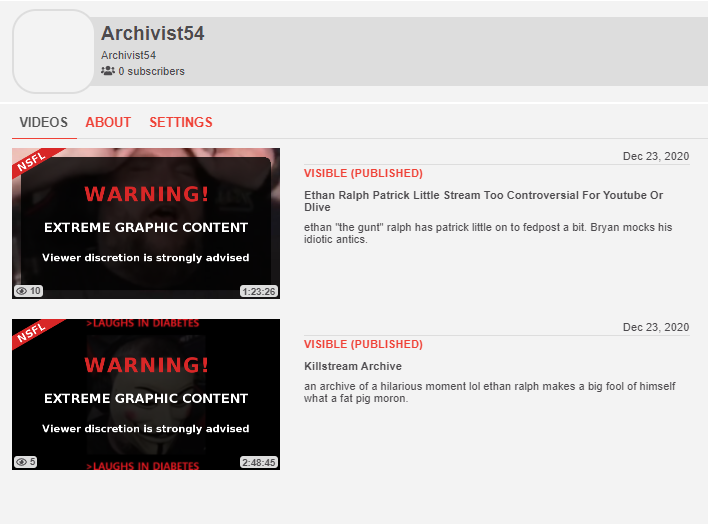Click the 2:48:45 duration badge
The height and width of the screenshot is (524, 711).
(x=258, y=462)
